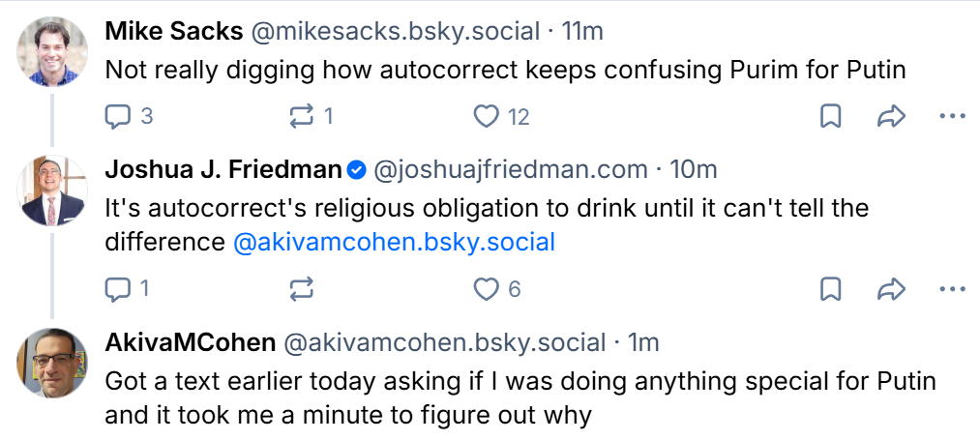The image size is (980, 440).
Task: Click Joshua Friedman's blue verified badge
Action: tap(357, 171)
